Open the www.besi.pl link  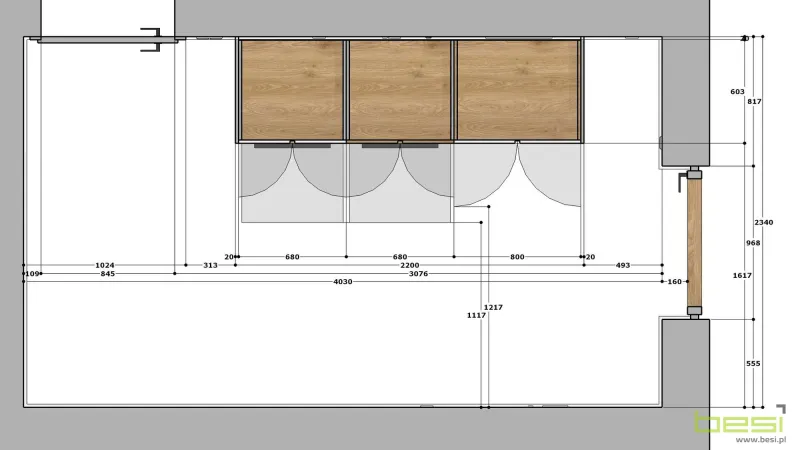[x=761, y=440]
